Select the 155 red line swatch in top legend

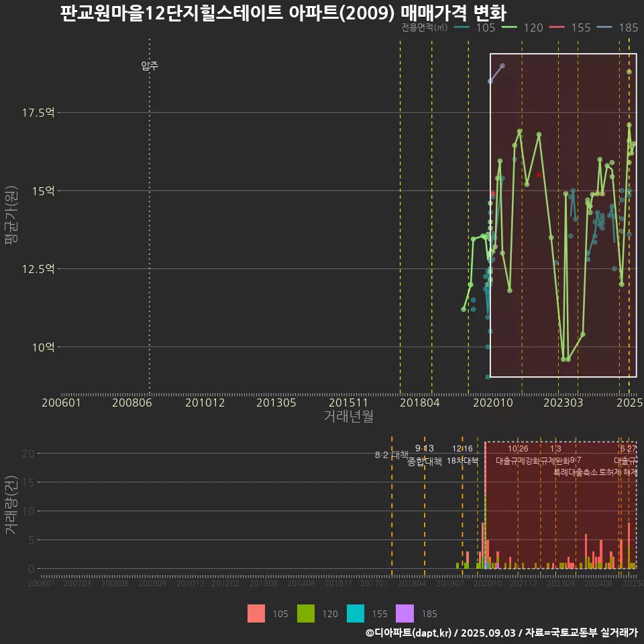(557, 28)
